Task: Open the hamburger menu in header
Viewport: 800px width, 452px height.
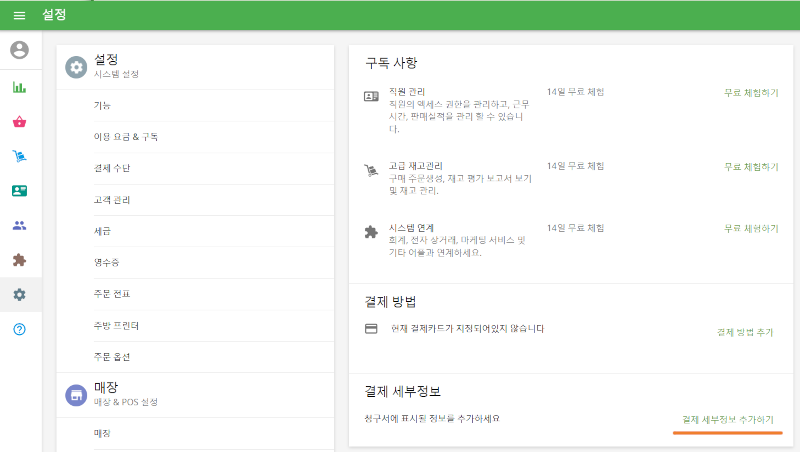Action: coord(19,16)
